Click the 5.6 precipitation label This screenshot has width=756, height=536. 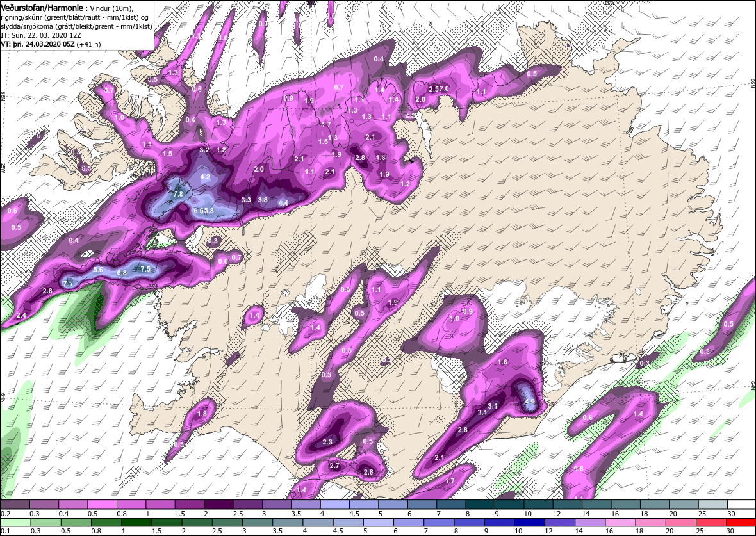point(99,270)
